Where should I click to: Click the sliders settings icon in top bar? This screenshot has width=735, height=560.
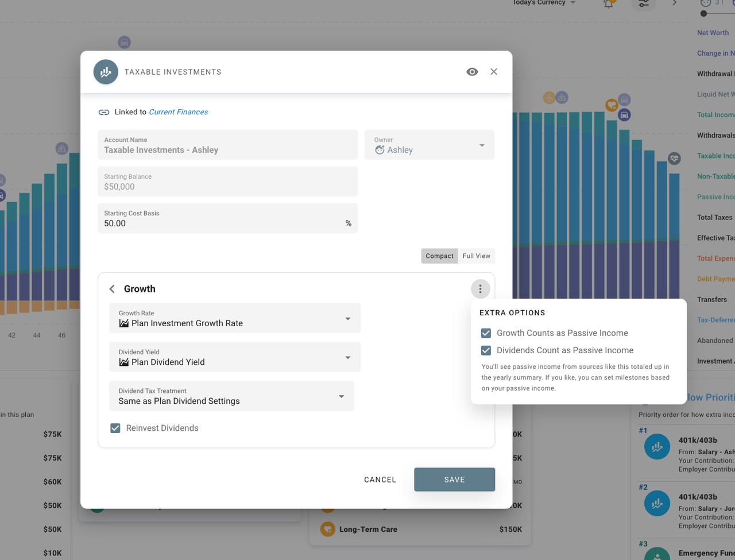[644, 4]
